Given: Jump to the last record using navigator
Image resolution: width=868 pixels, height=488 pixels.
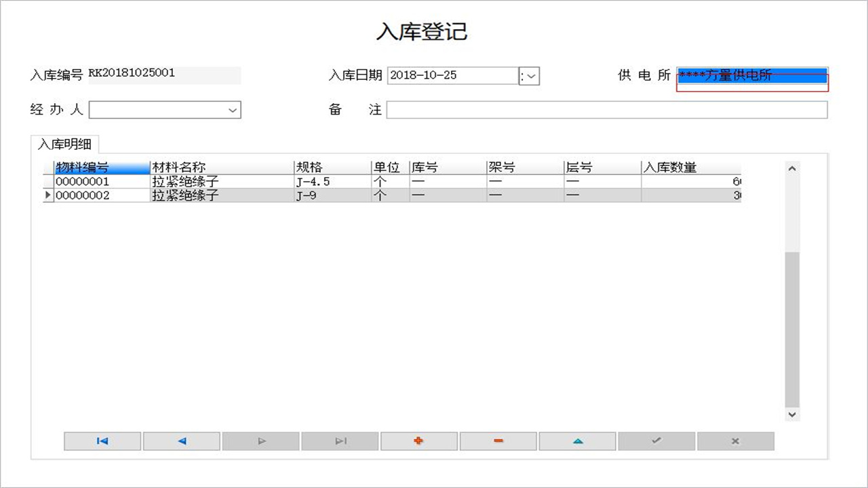Looking at the screenshot, I should [340, 441].
